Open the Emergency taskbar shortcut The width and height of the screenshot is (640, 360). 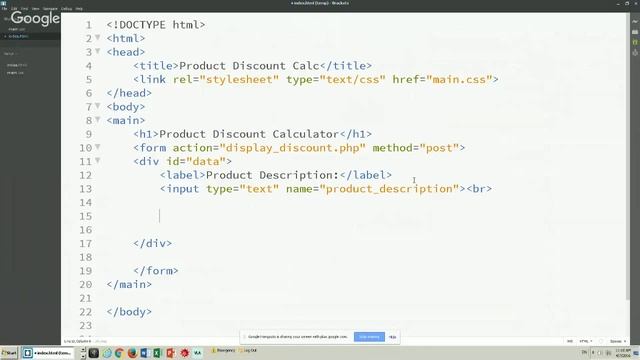pos(223,351)
